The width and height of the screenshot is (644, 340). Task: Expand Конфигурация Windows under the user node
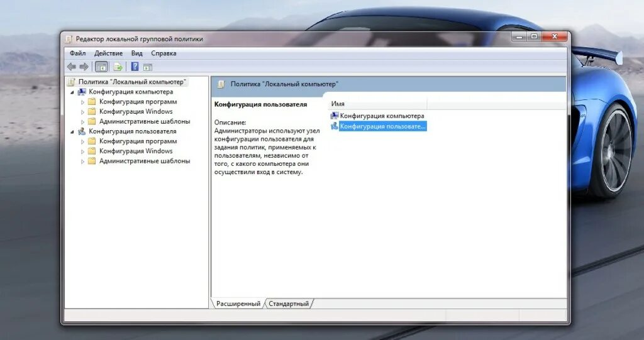click(82, 151)
